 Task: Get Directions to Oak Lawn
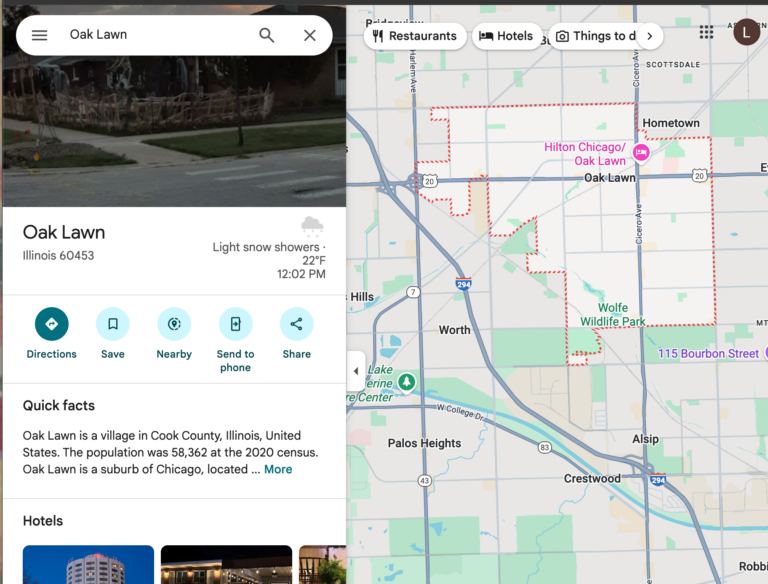[x=51, y=324]
